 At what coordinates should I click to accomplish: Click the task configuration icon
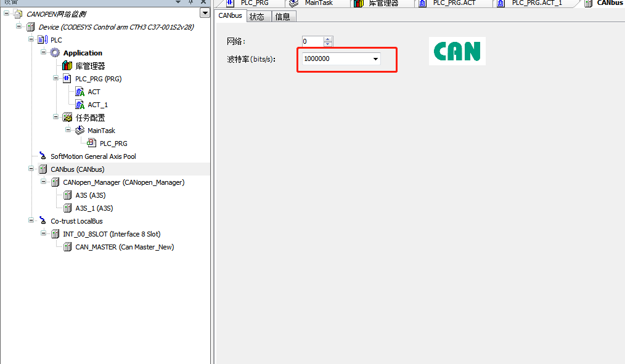click(x=67, y=118)
